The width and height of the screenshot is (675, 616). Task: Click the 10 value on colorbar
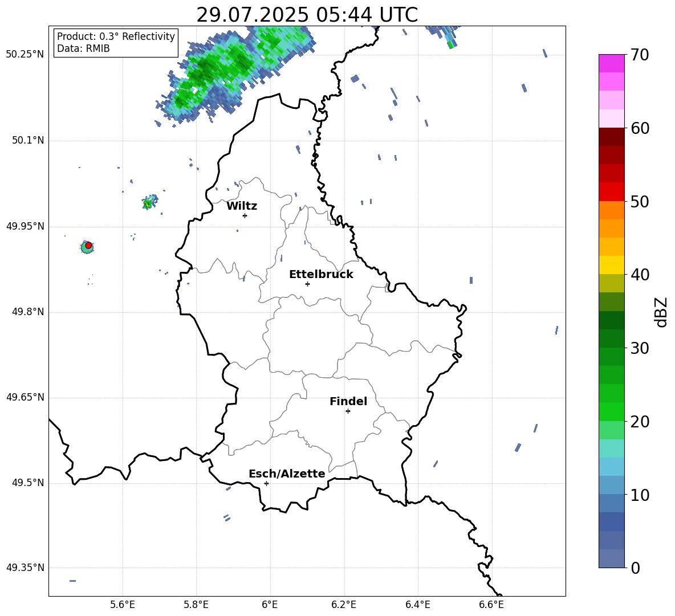[x=639, y=495]
